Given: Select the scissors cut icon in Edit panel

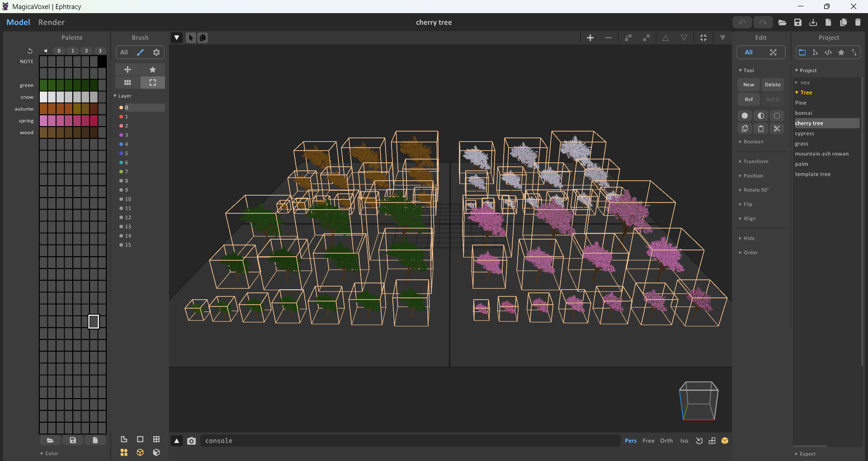Looking at the screenshot, I should [x=777, y=128].
